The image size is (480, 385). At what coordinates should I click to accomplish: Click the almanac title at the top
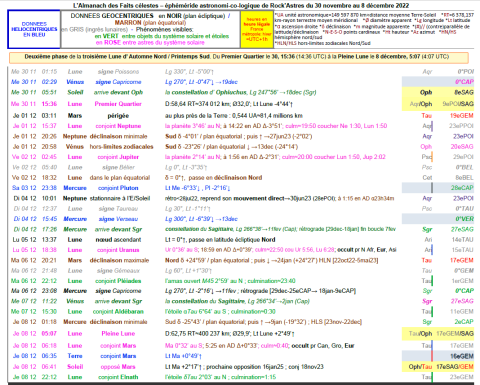pos(241,5)
